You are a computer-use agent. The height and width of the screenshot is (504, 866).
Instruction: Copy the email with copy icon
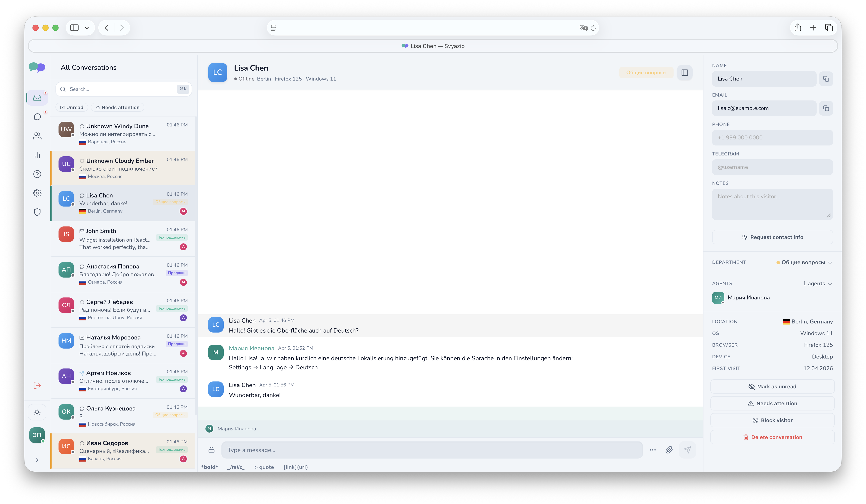[826, 108]
